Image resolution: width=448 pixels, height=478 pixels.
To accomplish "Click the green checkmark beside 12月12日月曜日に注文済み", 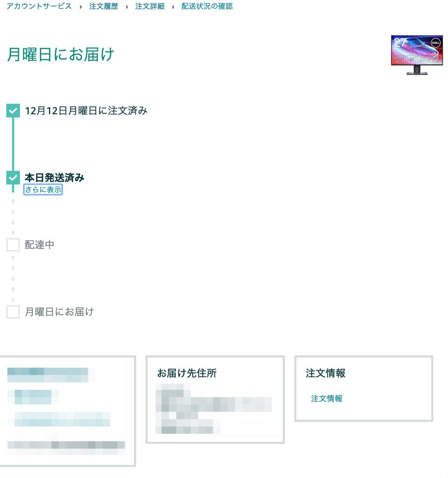I will 13,111.
